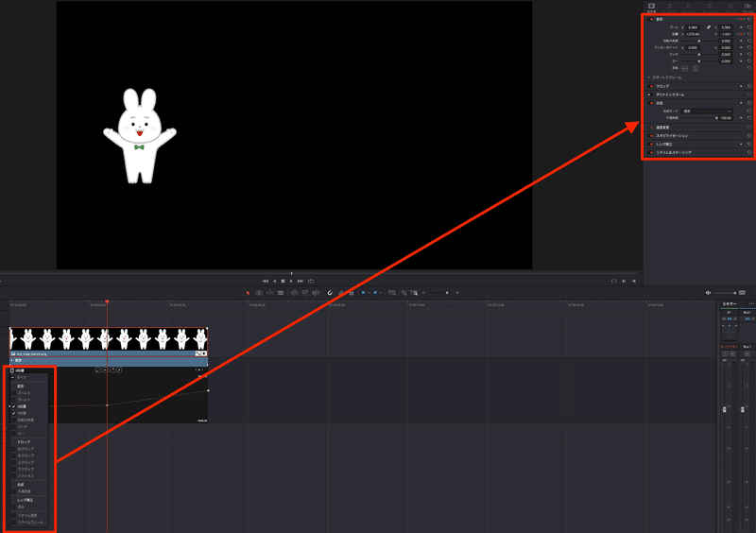756x533 pixels.
Task: Open the flag color dropdown arrow
Action: pyautogui.click(x=369, y=293)
